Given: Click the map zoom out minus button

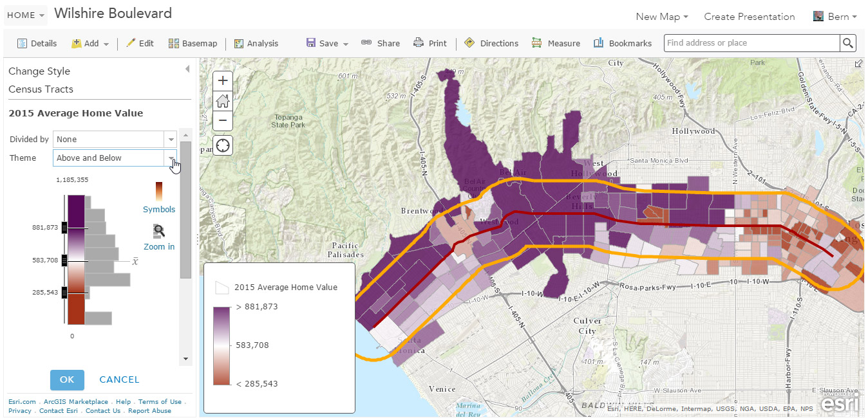Looking at the screenshot, I should tap(223, 120).
